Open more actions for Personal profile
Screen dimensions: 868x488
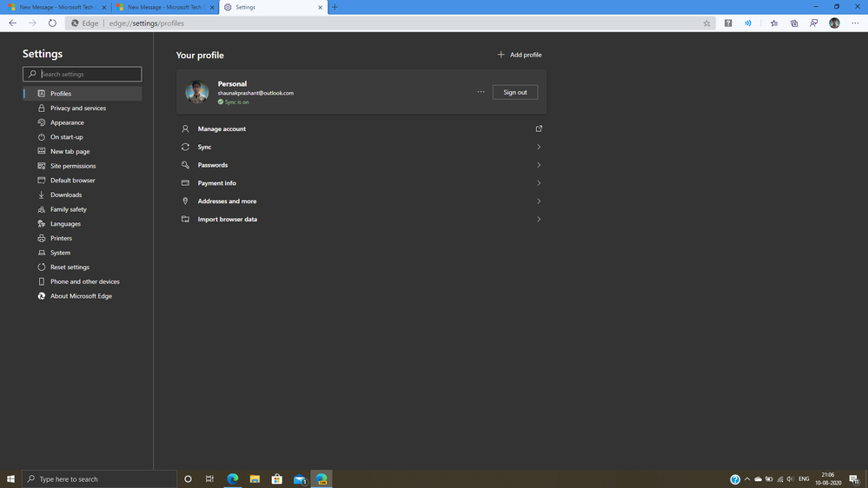(x=480, y=92)
